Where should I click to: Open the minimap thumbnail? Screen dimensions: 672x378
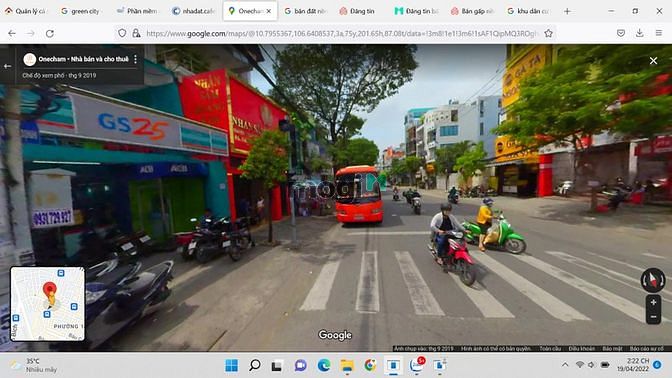click(47, 303)
